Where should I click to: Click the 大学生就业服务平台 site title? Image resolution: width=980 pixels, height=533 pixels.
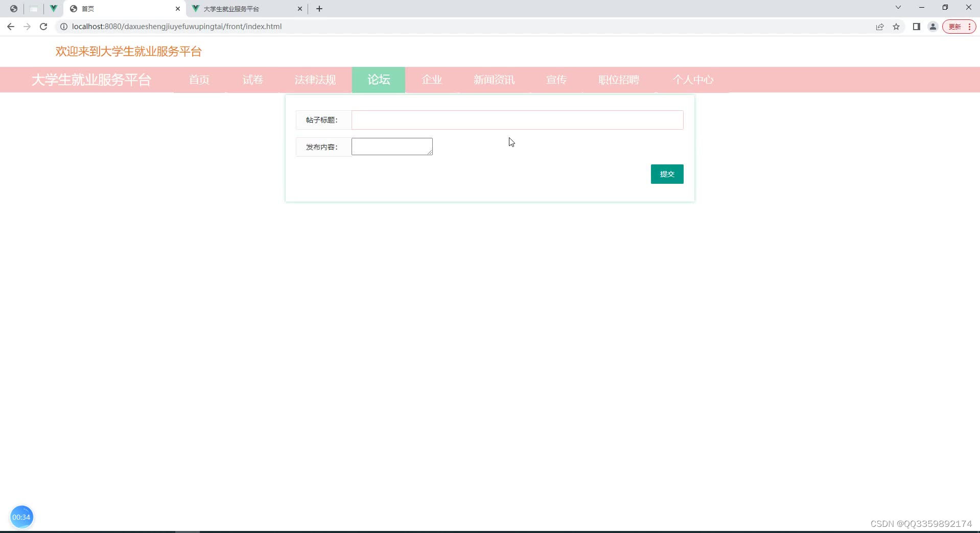pyautogui.click(x=91, y=80)
